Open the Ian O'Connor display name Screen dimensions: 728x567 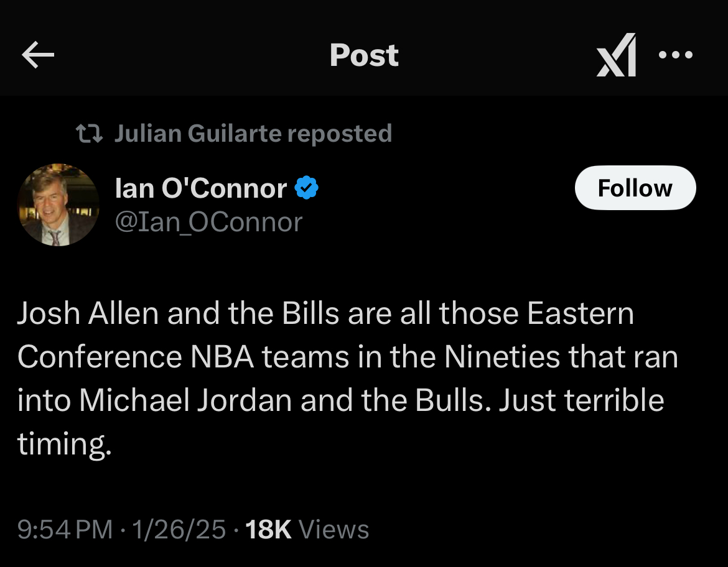(x=201, y=188)
